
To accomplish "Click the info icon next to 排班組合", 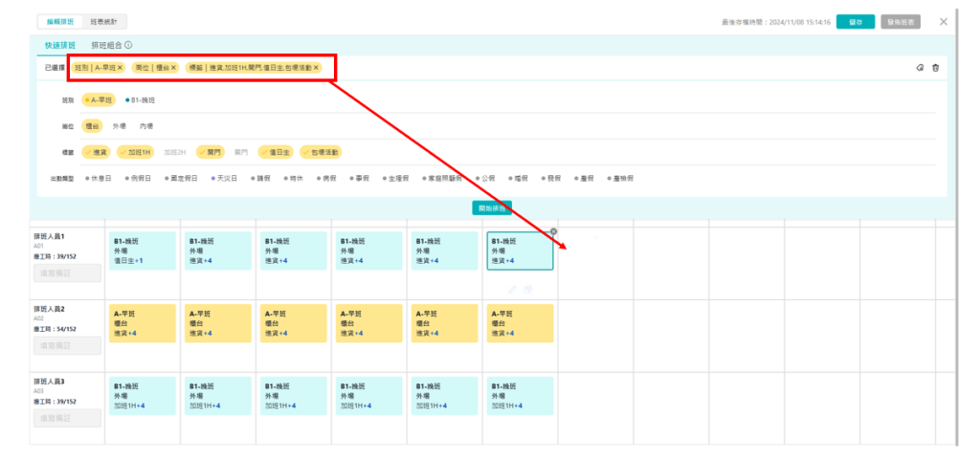I will (x=128, y=45).
